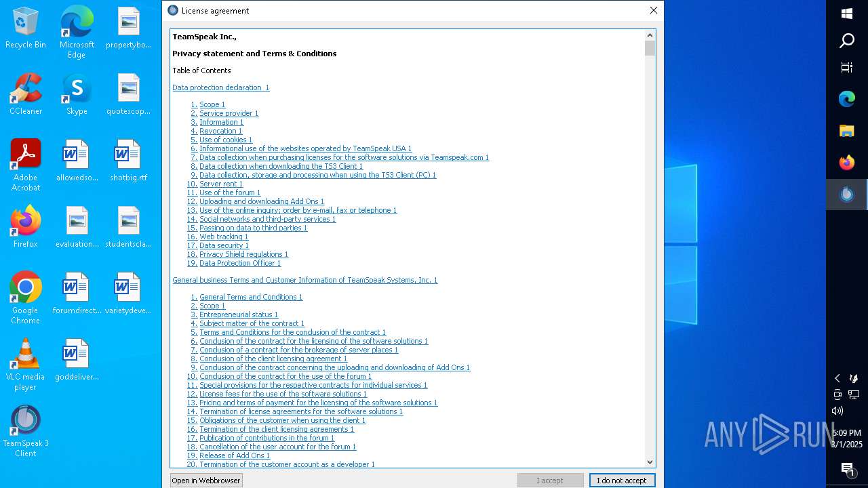This screenshot has width=868, height=488.
Task: Open Adobe Acrobat shortcut
Action: tap(26, 165)
